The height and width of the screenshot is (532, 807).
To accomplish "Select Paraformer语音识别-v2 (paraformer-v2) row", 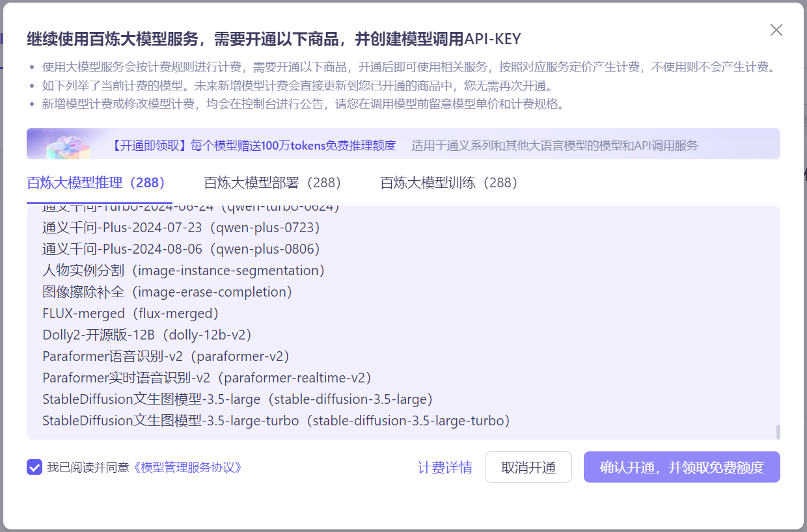I will (x=166, y=356).
